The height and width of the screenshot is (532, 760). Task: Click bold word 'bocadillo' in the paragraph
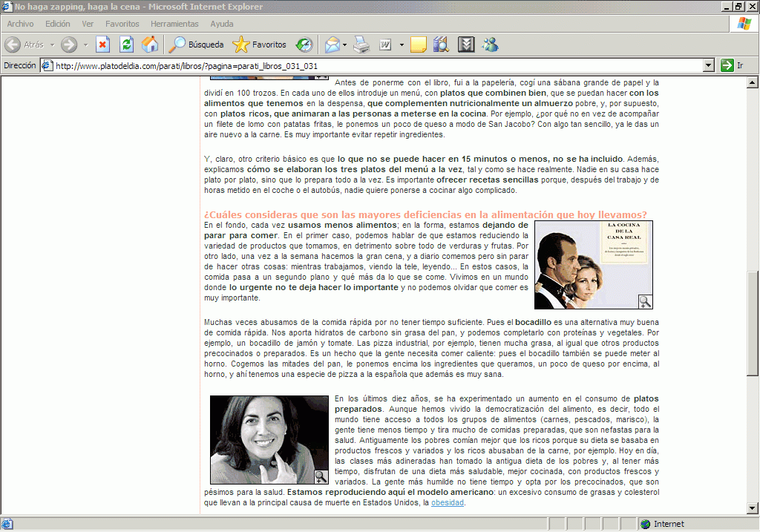(x=533, y=322)
